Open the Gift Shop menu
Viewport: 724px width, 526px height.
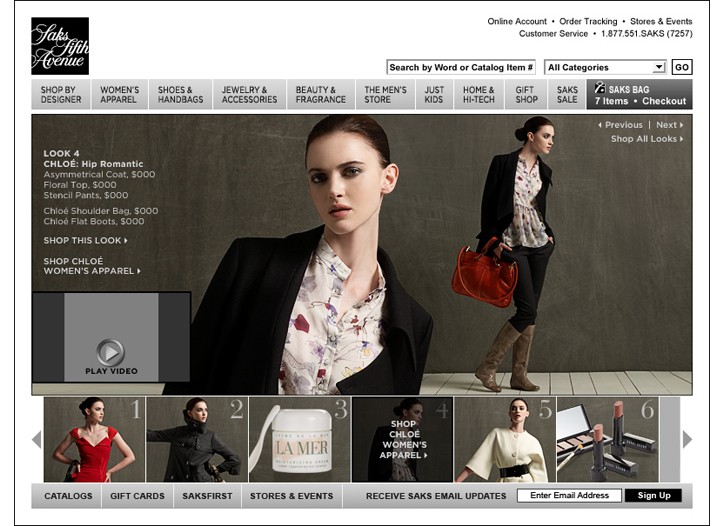click(x=526, y=95)
